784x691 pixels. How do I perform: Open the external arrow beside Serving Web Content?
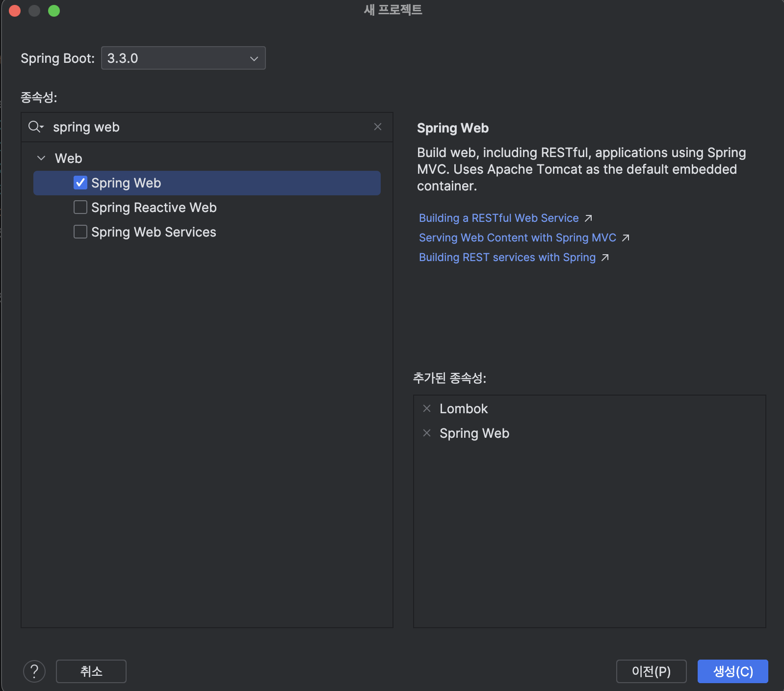tap(626, 238)
